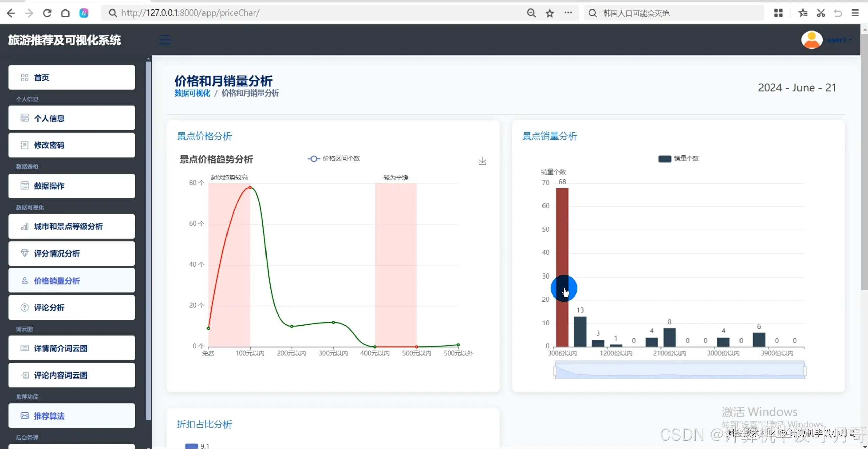
Task: Click the sales chart zoom slider right handle
Action: 804,371
